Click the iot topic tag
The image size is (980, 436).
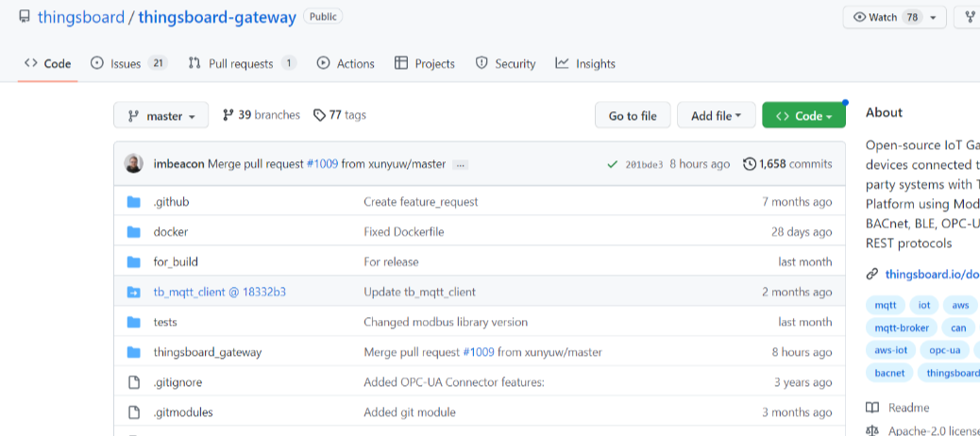click(924, 305)
